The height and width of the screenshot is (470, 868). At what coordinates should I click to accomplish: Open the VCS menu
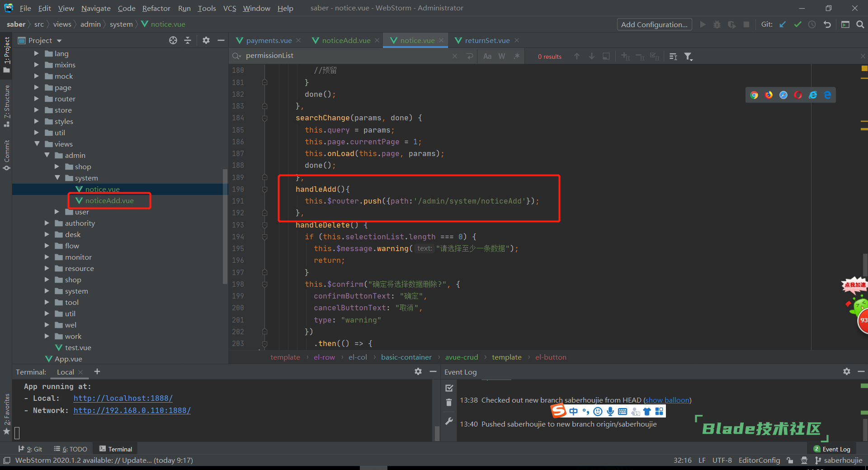pyautogui.click(x=230, y=8)
